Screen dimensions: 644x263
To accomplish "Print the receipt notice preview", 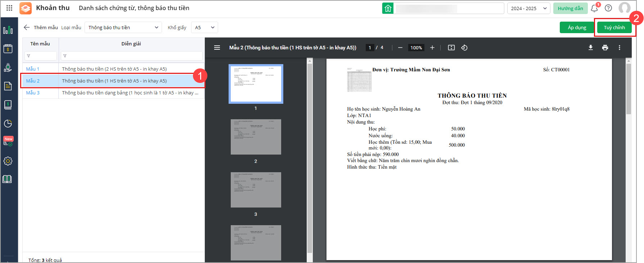I will pyautogui.click(x=605, y=48).
